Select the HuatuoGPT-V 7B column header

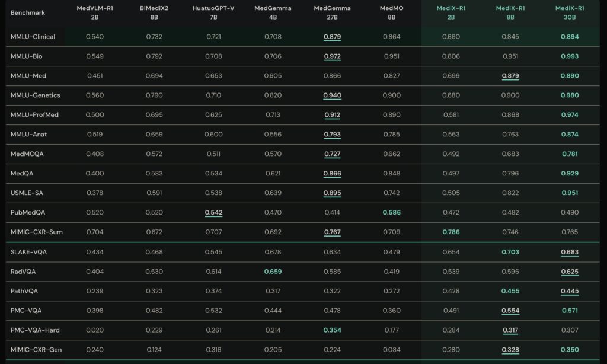click(x=213, y=12)
